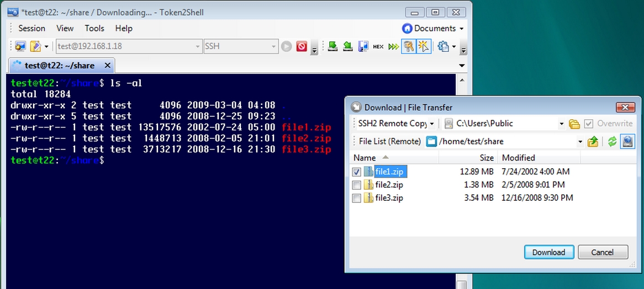644x289 pixels.
Task: Open the Help menu
Action: tap(124, 28)
